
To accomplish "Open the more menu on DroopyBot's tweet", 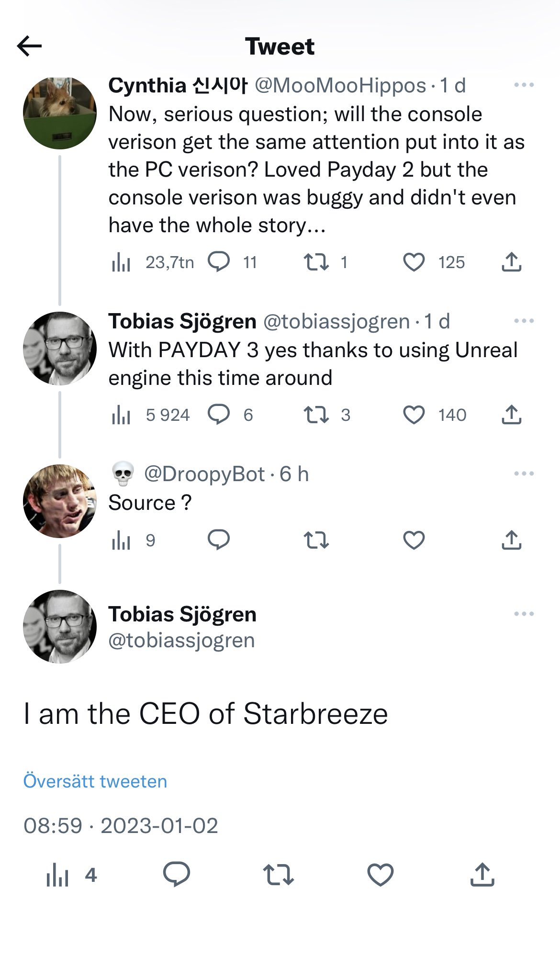I will [524, 474].
